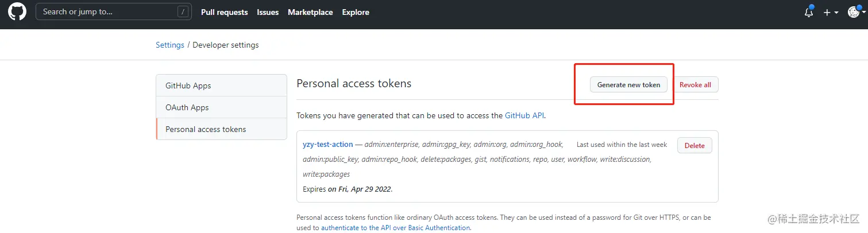The width and height of the screenshot is (868, 233).
Task: Open the Explore page
Action: point(356,12)
